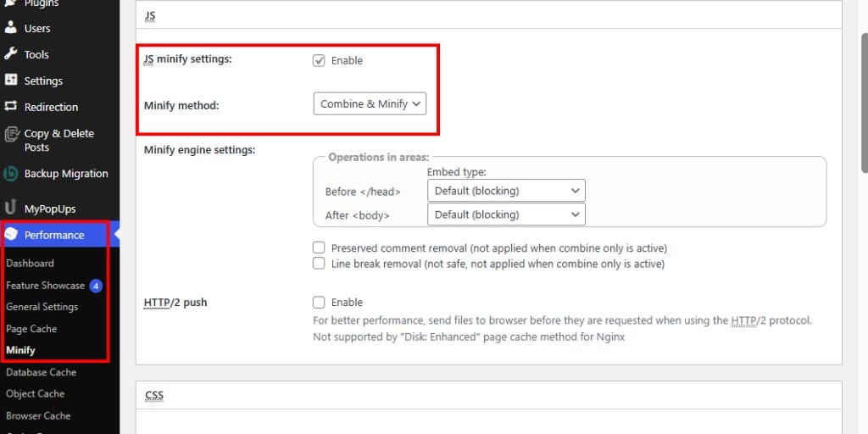Click the Redirection arrows icon

point(10,106)
